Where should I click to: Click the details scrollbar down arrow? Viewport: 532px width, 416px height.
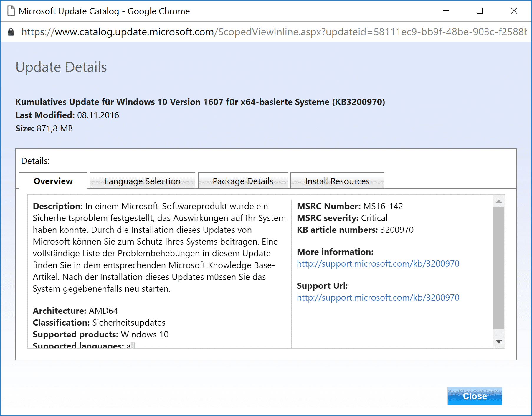[x=499, y=342]
